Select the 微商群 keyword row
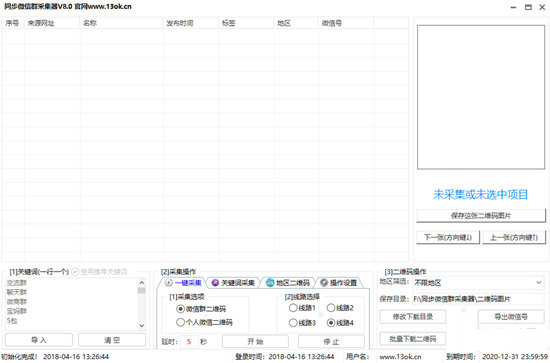Viewport: 550px width, 363px height. tap(17, 302)
